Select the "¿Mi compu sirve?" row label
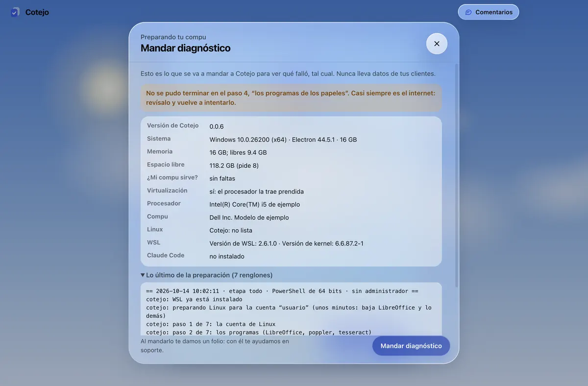 pyautogui.click(x=172, y=177)
